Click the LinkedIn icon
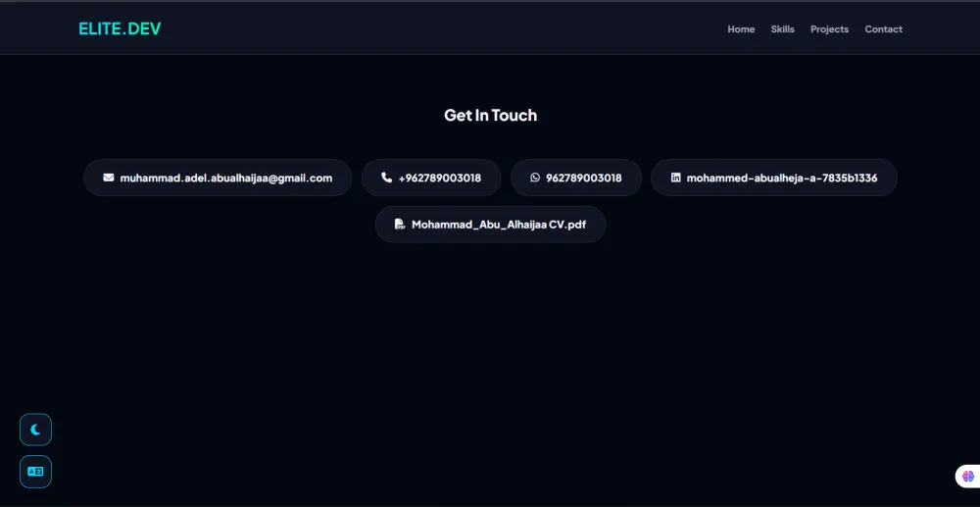The height and width of the screenshot is (507, 980). 675,177
